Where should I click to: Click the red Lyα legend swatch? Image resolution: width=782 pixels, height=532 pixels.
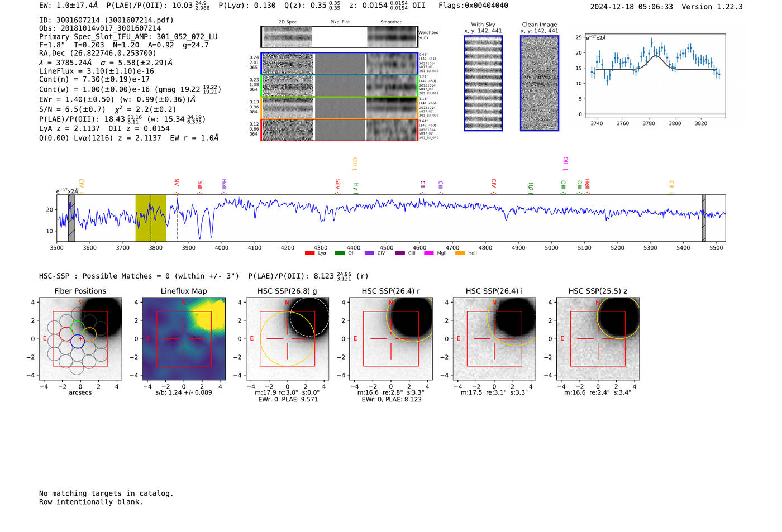click(x=310, y=253)
